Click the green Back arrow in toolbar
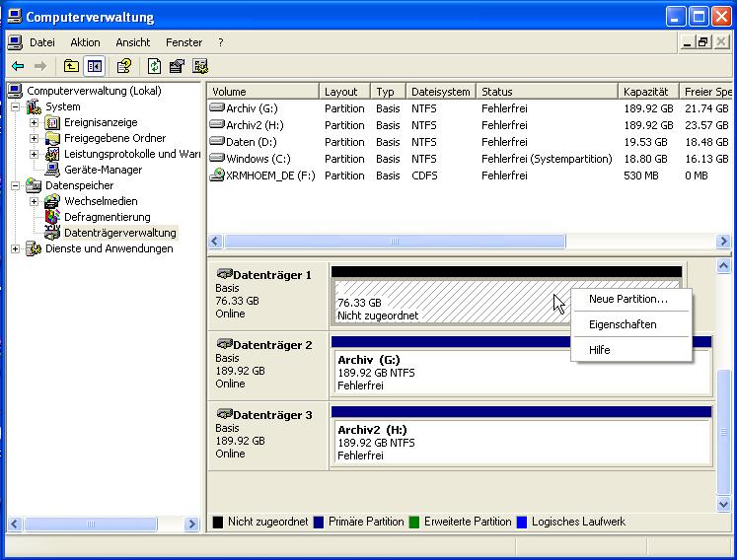737x560 pixels. (x=18, y=66)
